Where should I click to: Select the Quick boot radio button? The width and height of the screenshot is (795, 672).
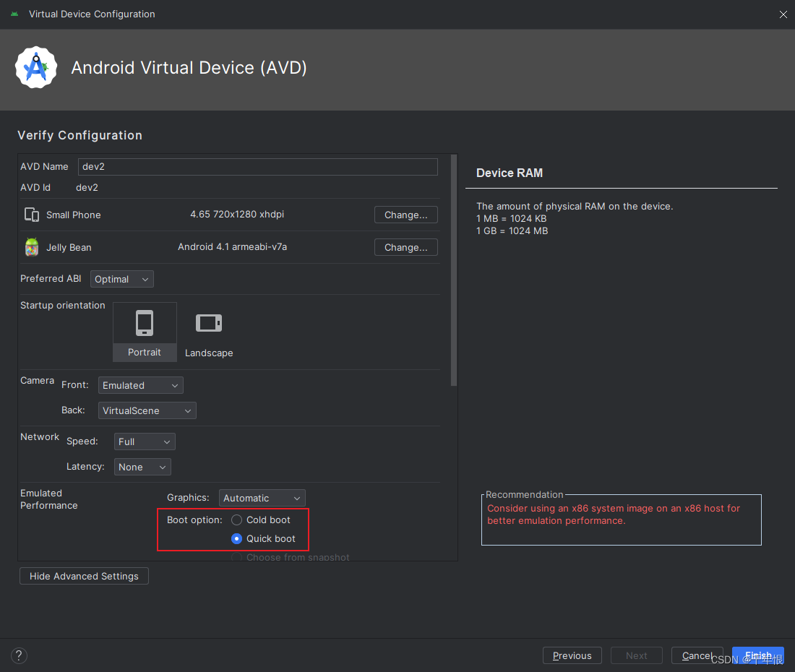237,539
